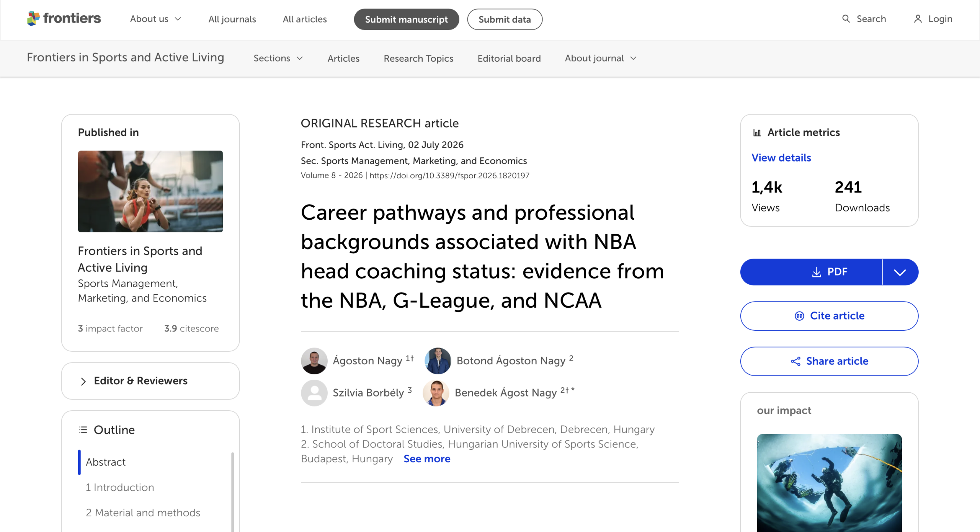This screenshot has height=532, width=980.
Task: Click the search magnifier icon
Action: click(846, 19)
